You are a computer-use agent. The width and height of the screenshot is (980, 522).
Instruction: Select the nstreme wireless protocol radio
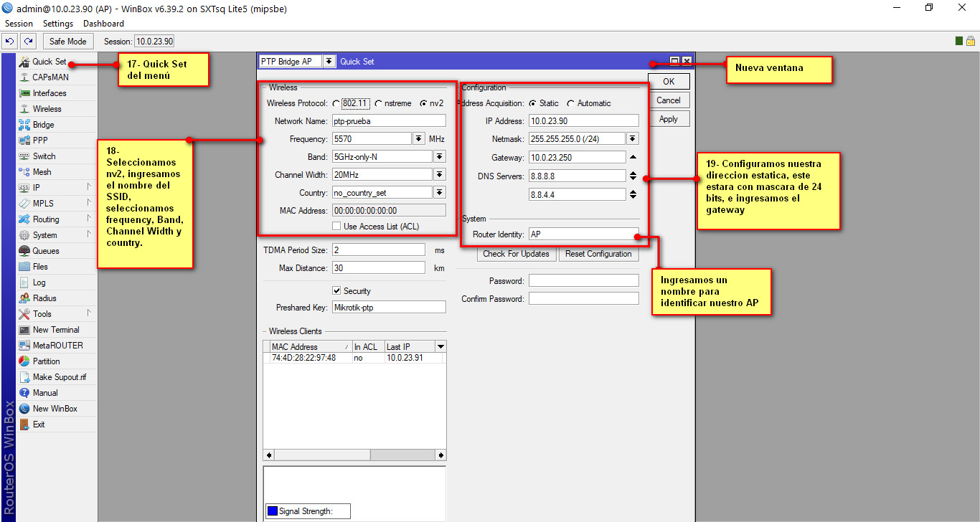click(x=378, y=103)
